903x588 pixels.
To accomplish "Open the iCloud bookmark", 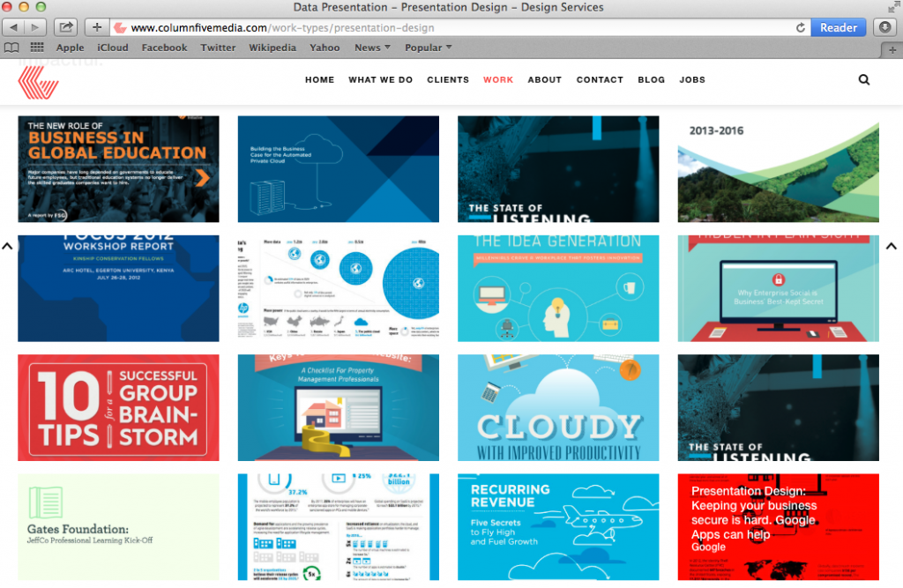I will click(x=112, y=48).
